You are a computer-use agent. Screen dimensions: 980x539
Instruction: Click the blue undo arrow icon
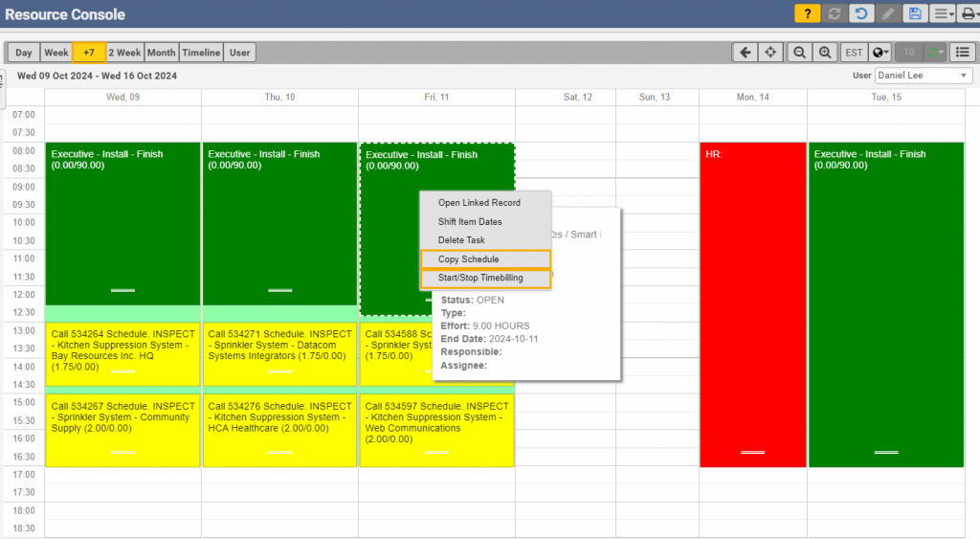click(x=861, y=13)
